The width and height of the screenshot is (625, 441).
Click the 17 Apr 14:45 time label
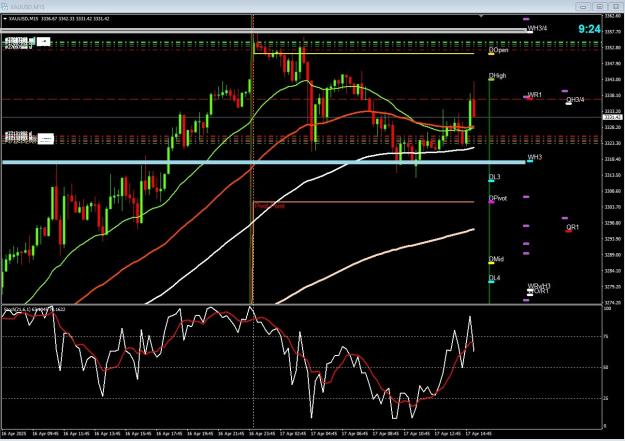(478, 433)
